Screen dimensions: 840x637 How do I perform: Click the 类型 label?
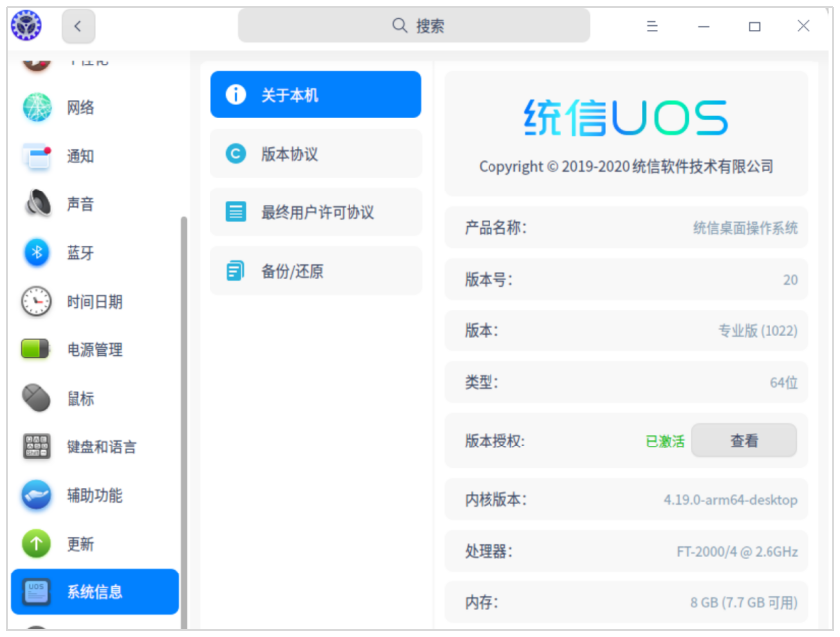point(482,382)
